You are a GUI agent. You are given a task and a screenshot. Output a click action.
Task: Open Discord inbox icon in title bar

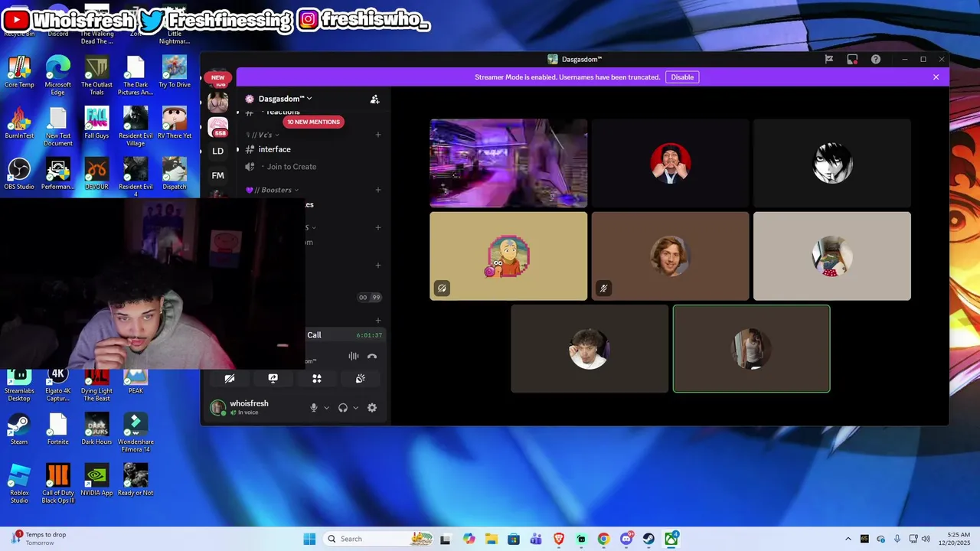click(852, 59)
